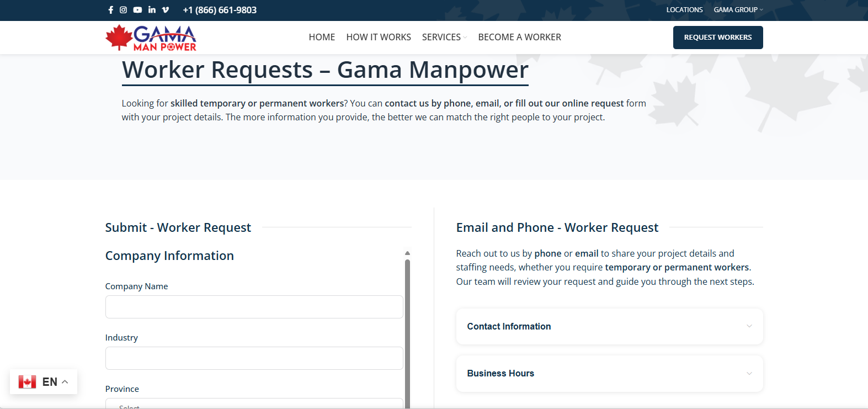
Task: Open the Vimeo icon link
Action: click(x=166, y=10)
